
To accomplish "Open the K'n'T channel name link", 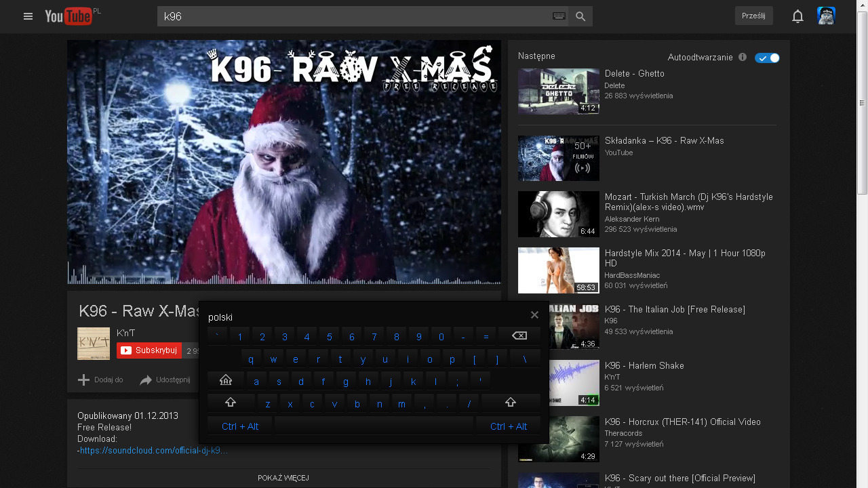I will point(125,333).
